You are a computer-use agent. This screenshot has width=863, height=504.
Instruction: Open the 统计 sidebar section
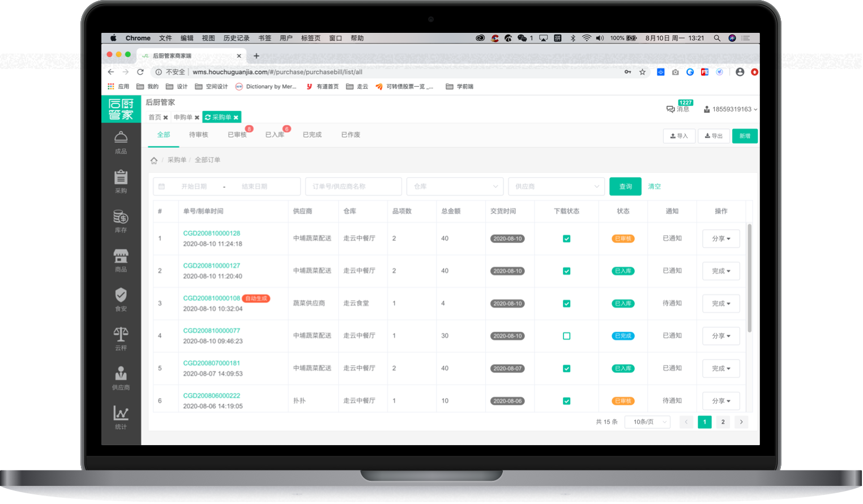click(121, 417)
